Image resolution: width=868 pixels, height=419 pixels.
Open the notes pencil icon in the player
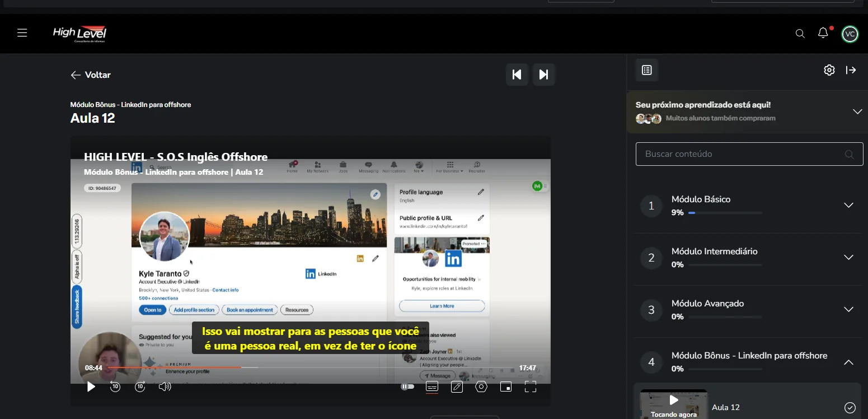457,387
